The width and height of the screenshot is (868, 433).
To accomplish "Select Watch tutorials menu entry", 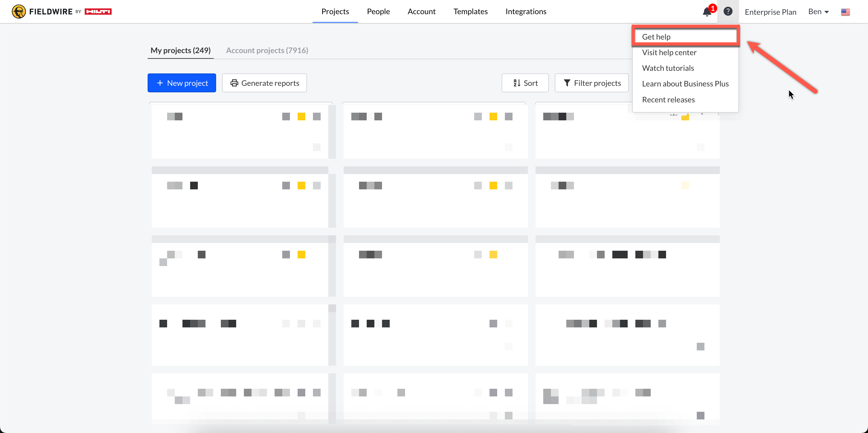I will coord(668,68).
